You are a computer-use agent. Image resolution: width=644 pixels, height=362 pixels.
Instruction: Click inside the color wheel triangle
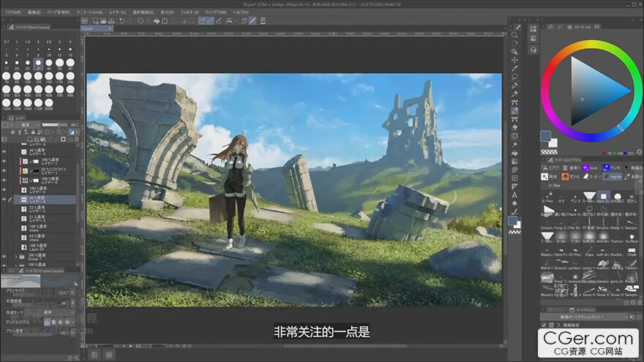tap(591, 91)
